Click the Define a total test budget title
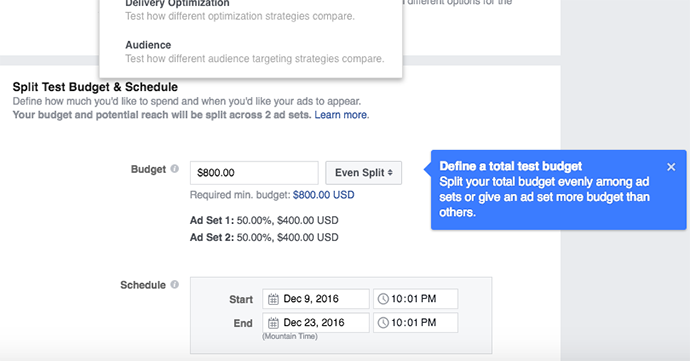 (510, 166)
